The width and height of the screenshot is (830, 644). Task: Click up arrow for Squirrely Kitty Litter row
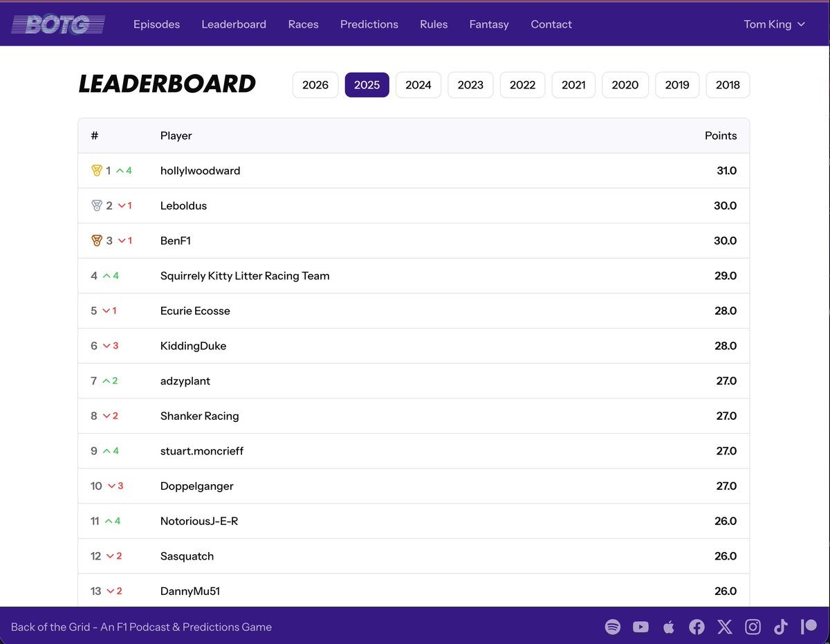pyautogui.click(x=107, y=275)
